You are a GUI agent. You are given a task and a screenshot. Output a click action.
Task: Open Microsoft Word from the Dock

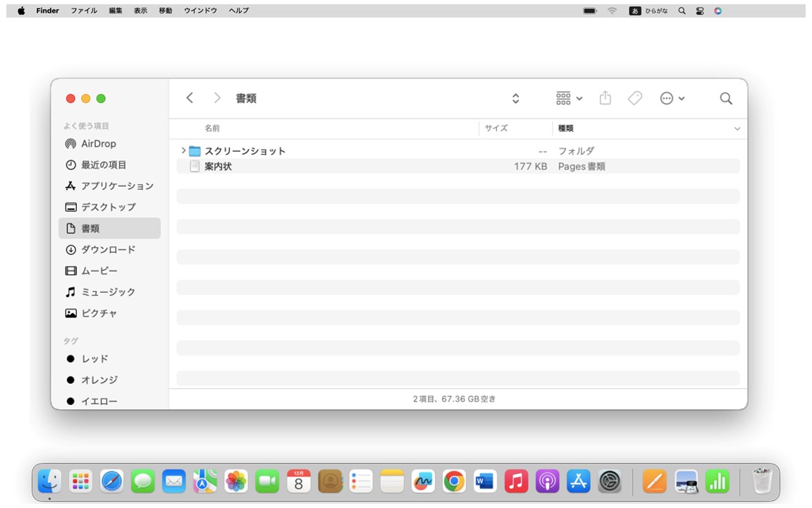point(485,482)
